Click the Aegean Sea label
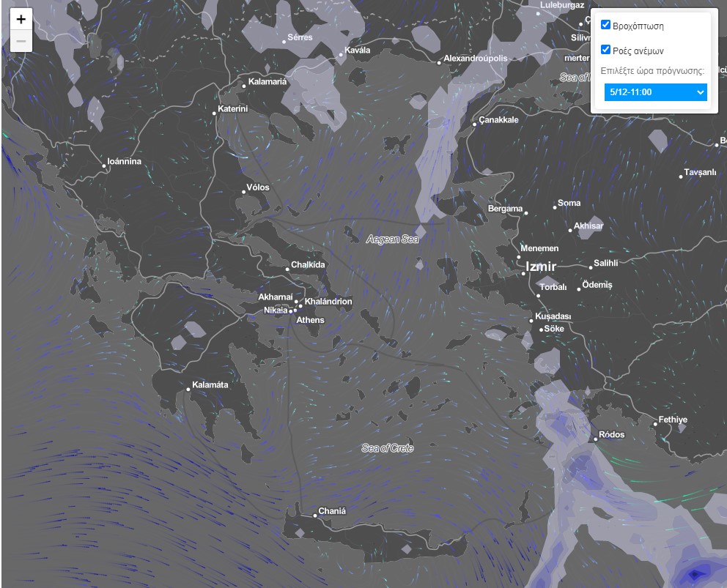The image size is (727, 588). click(392, 239)
